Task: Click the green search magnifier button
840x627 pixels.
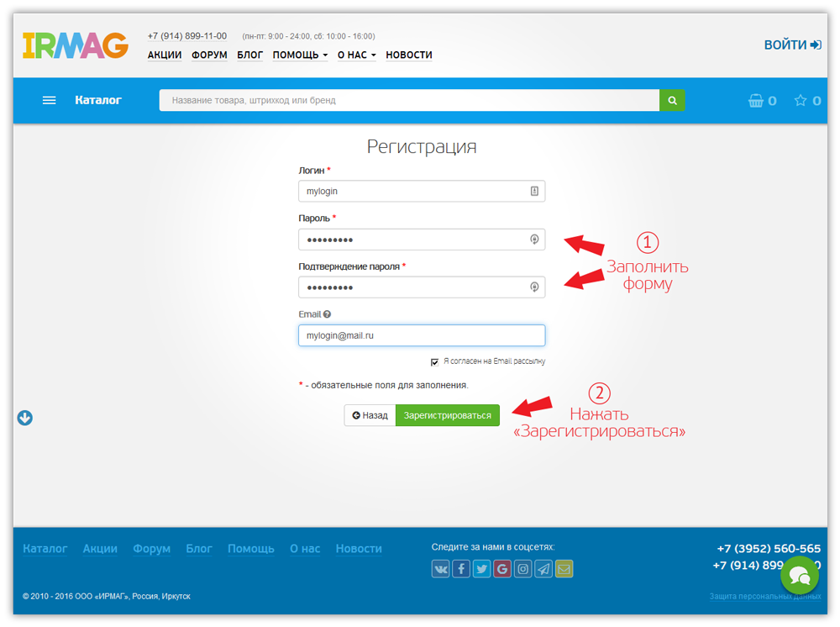Action: point(672,100)
